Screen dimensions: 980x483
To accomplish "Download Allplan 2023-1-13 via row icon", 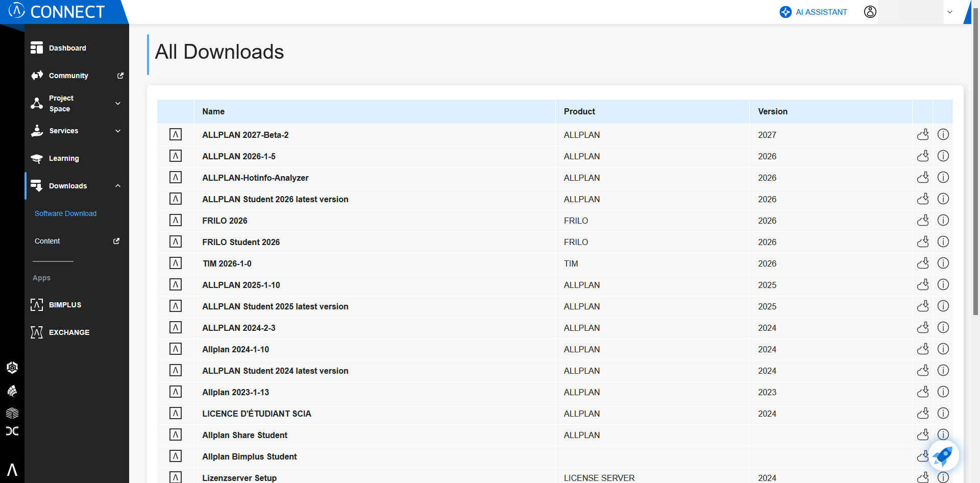I will [923, 392].
